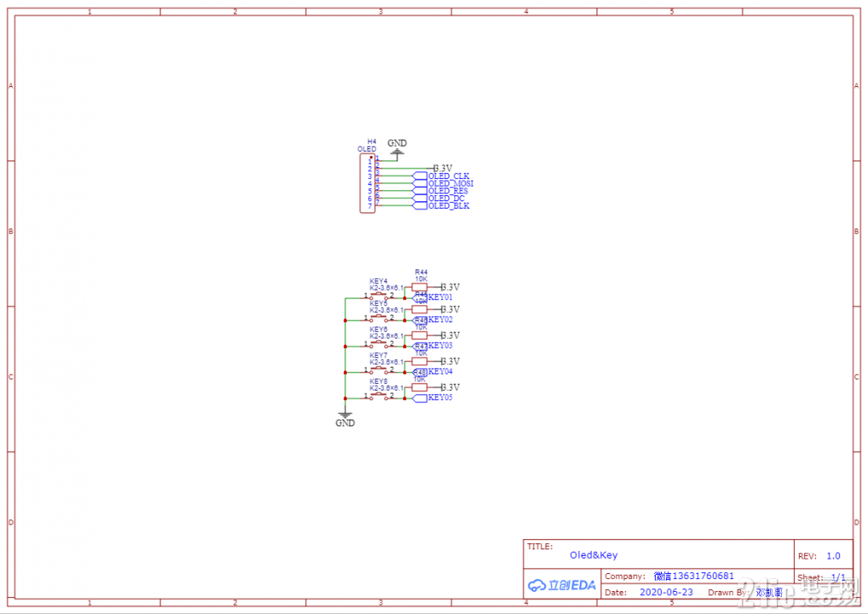
Task: Click the KEY4 designator text
Action: click(379, 281)
